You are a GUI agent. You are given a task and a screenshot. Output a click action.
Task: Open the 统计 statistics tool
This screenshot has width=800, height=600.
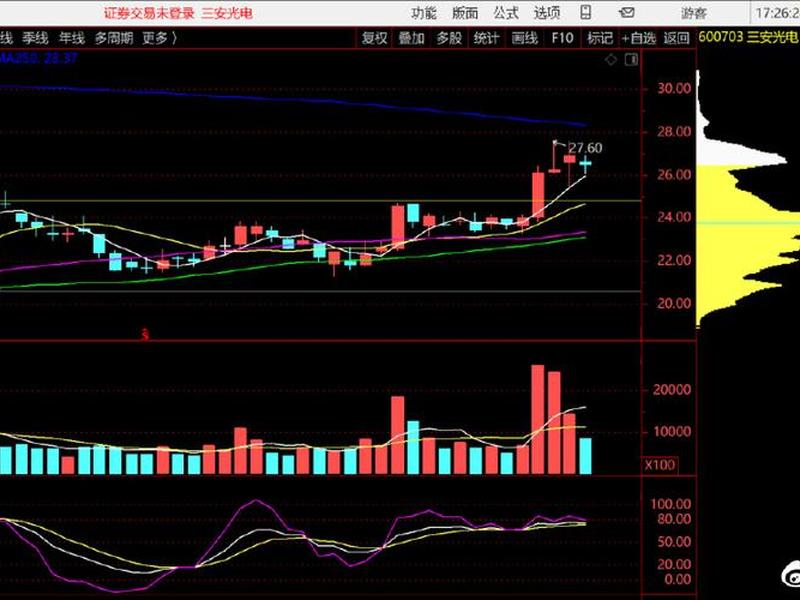pos(486,38)
